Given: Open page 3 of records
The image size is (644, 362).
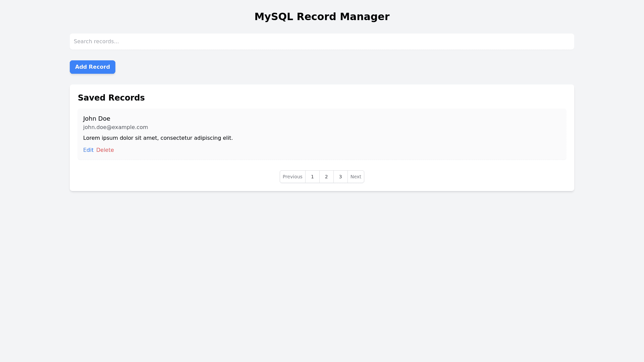Looking at the screenshot, I should tap(340, 177).
